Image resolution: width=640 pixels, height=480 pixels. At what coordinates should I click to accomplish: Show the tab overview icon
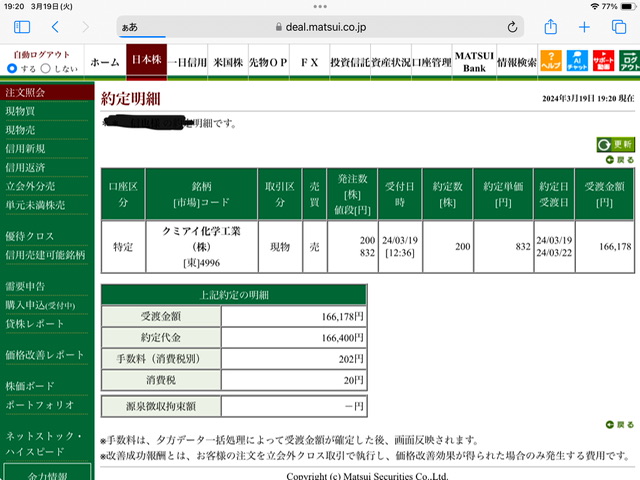click(x=619, y=27)
